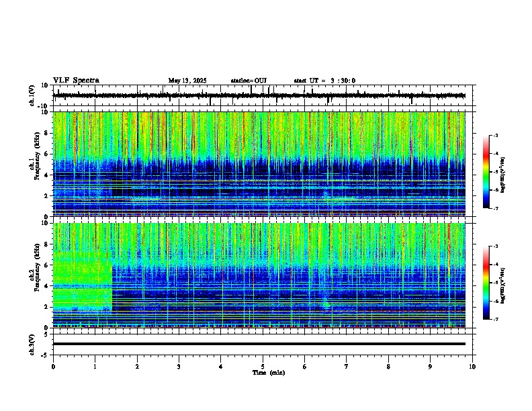Viewport: 532px width, 411px height.
Task: Click time axis tick label "5"
Action: (263, 367)
